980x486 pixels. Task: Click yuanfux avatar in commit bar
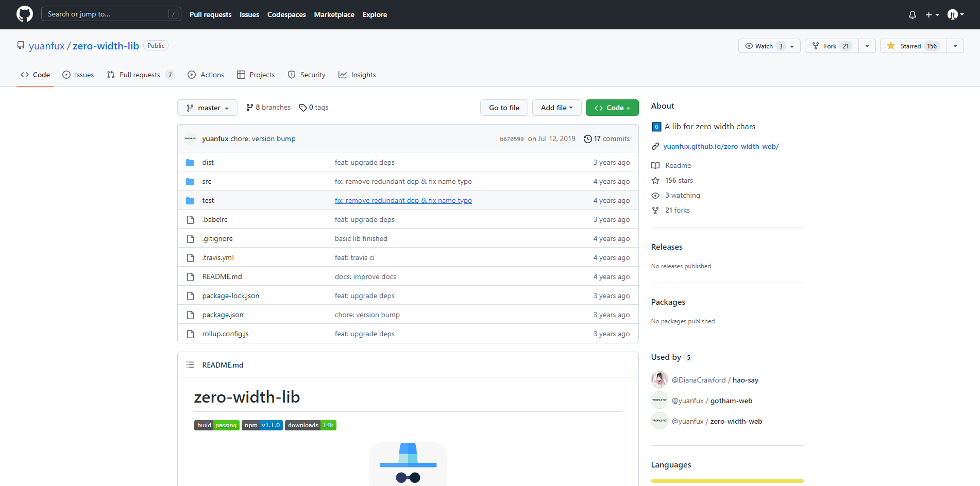coord(190,138)
